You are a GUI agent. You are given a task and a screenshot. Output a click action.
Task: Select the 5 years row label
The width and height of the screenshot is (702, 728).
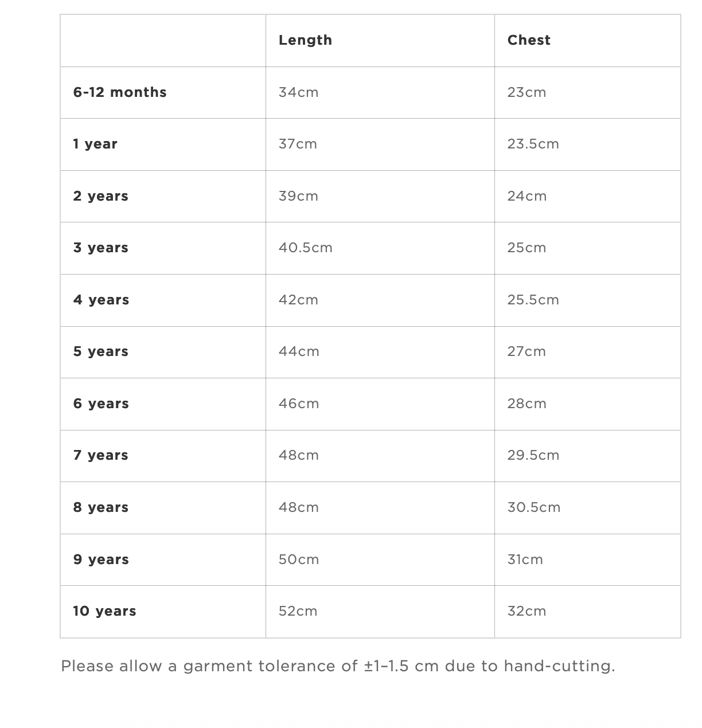(101, 351)
